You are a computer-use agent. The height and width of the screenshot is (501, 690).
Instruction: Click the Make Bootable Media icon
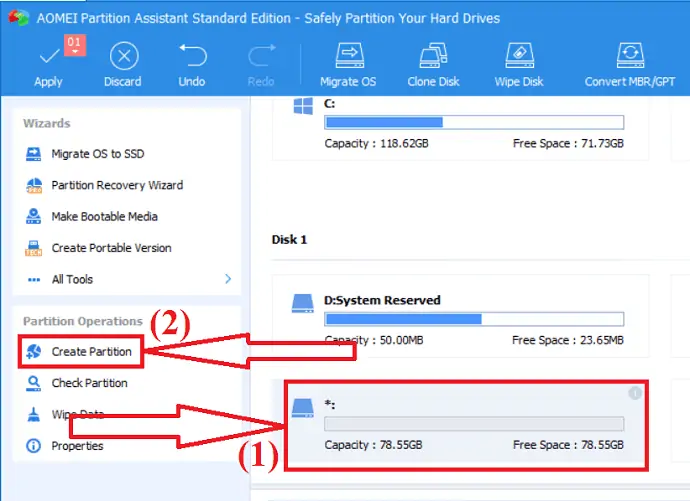tap(33, 216)
